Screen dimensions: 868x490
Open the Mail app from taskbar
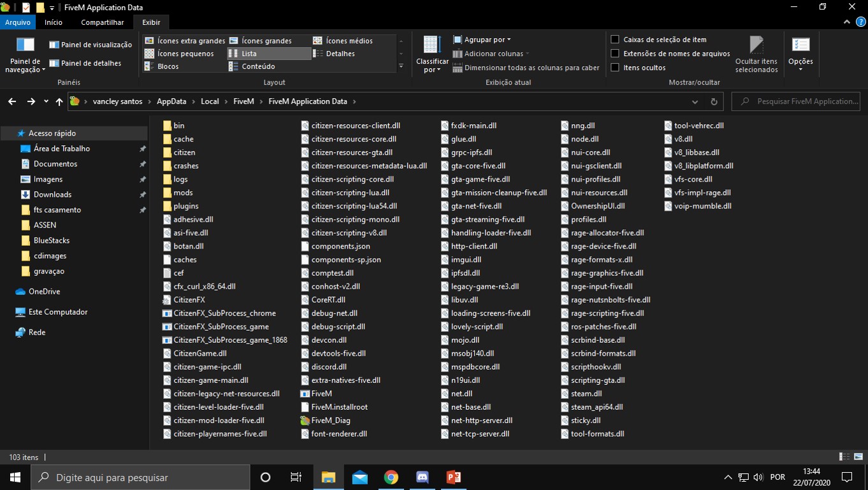pyautogui.click(x=359, y=477)
